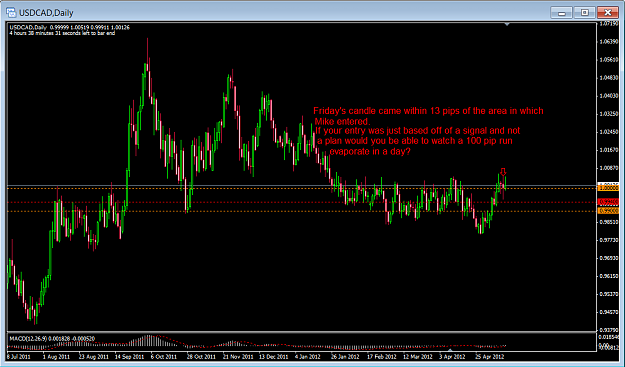Click the 0.97730 price axis label

click(x=609, y=240)
